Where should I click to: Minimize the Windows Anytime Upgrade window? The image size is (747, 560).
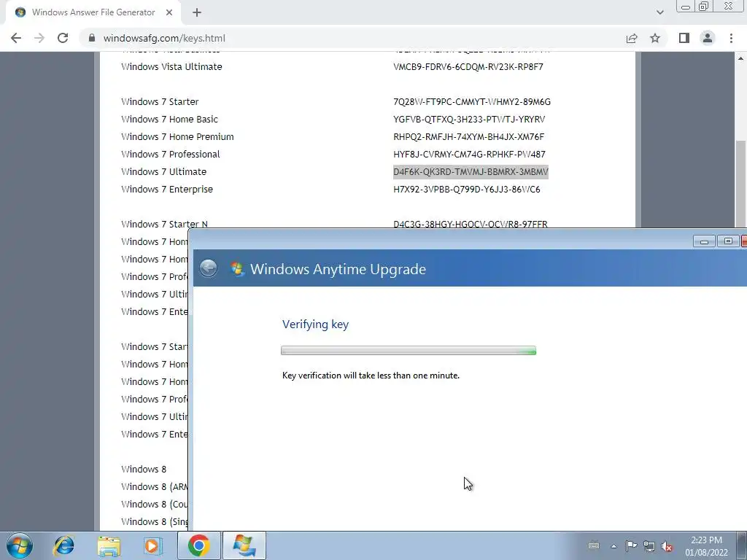coord(704,241)
